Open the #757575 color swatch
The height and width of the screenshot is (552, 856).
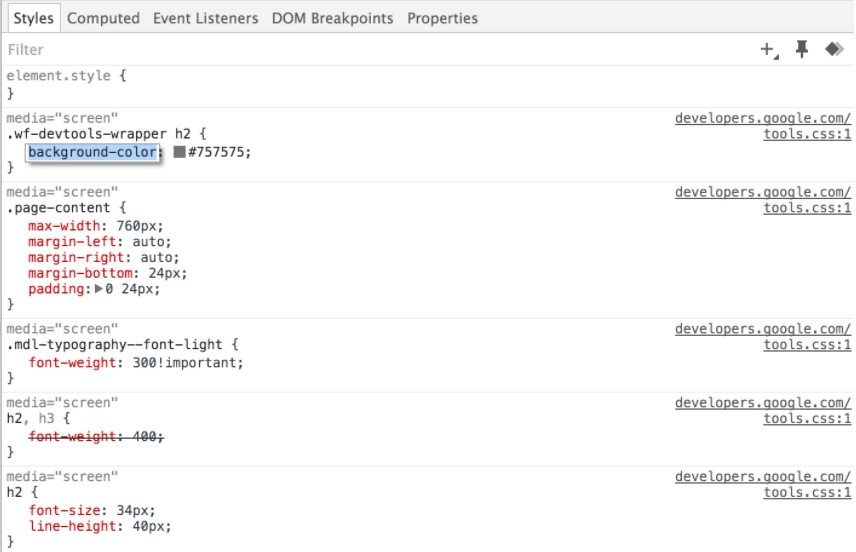pyautogui.click(x=179, y=152)
